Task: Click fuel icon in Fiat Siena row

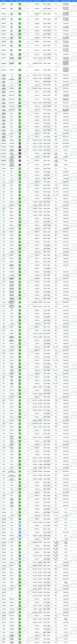Action: (20, 458)
